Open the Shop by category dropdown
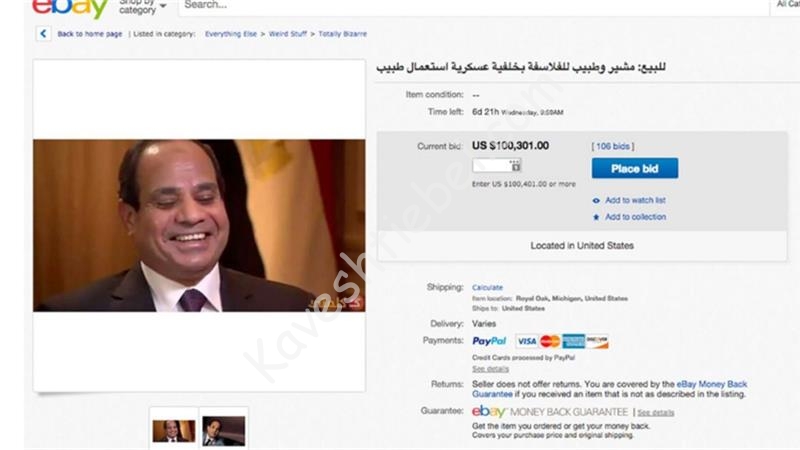The height and width of the screenshot is (450, 800). (143, 7)
